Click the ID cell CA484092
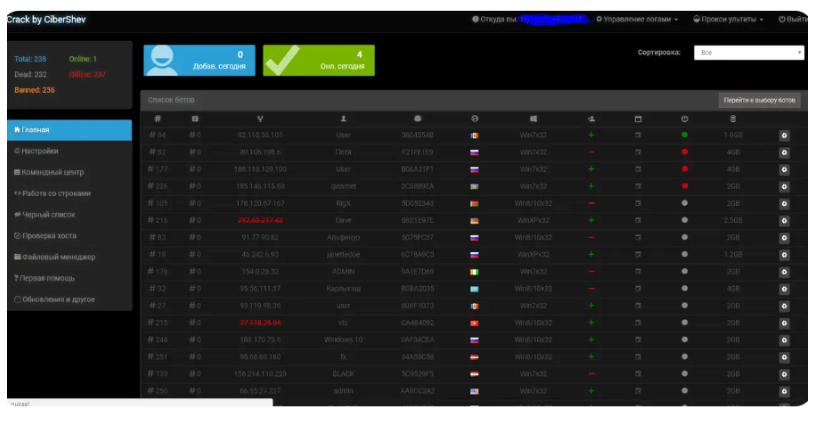The width and height of the screenshot is (818, 421). point(417,323)
